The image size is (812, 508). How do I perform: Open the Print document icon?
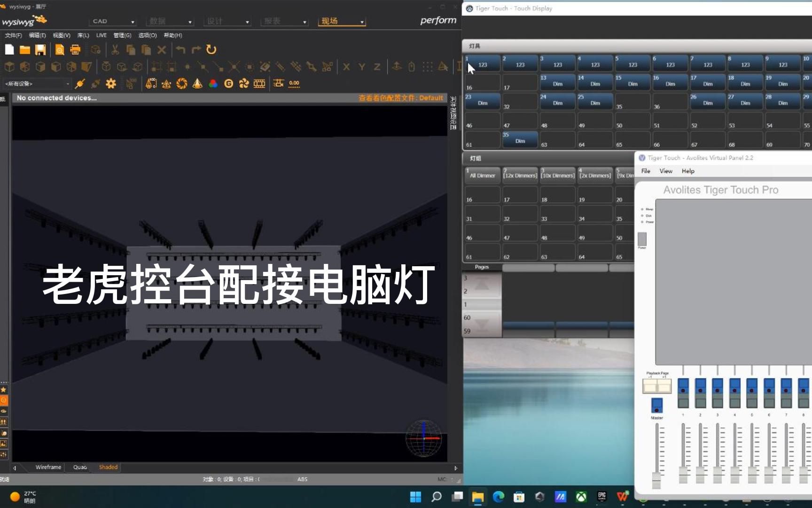coord(75,49)
